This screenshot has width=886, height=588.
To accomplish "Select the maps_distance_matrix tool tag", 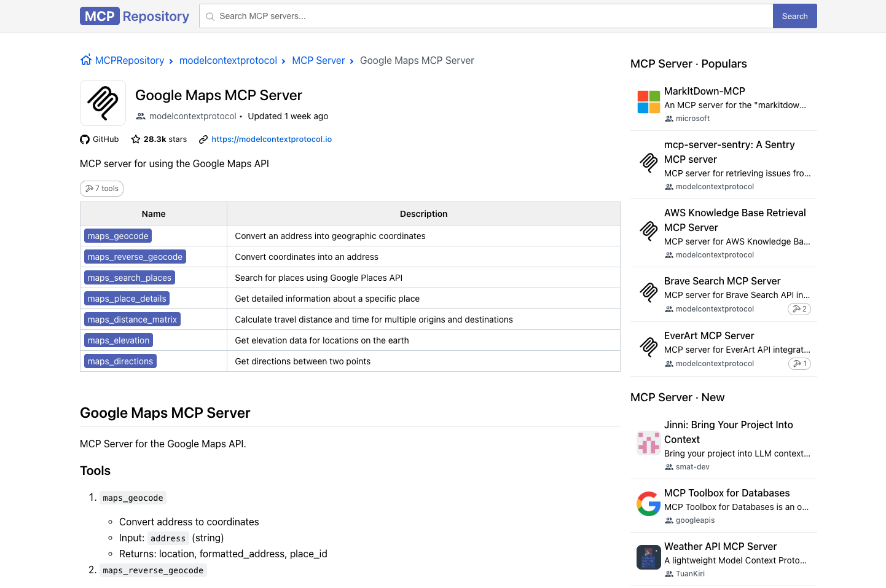I will (x=132, y=319).
